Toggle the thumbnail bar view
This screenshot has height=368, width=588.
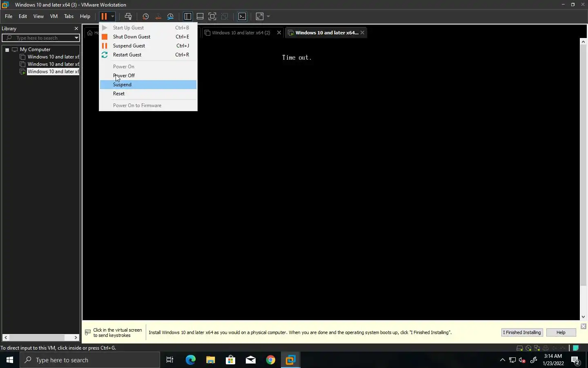coord(200,16)
